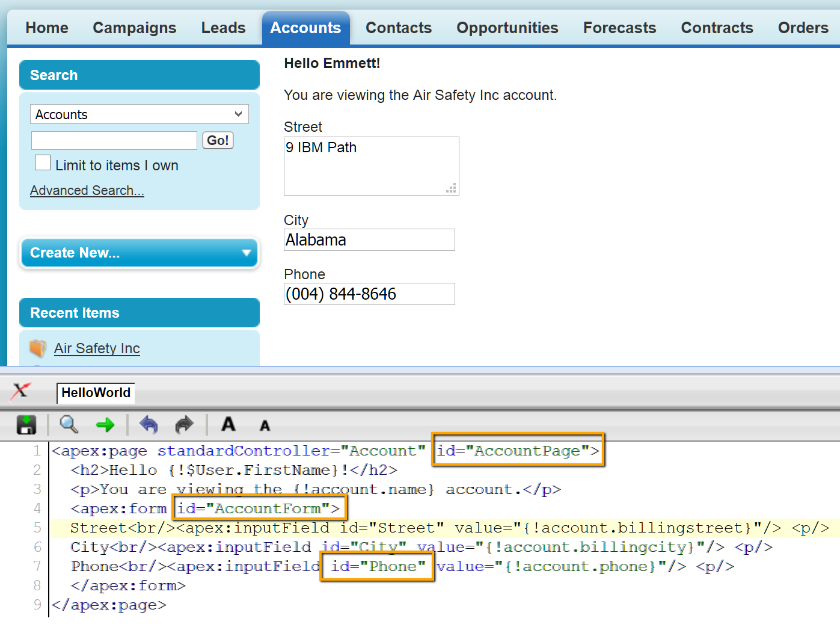This screenshot has height=630, width=840.
Task: Click the undo arrow icon
Action: [x=149, y=425]
